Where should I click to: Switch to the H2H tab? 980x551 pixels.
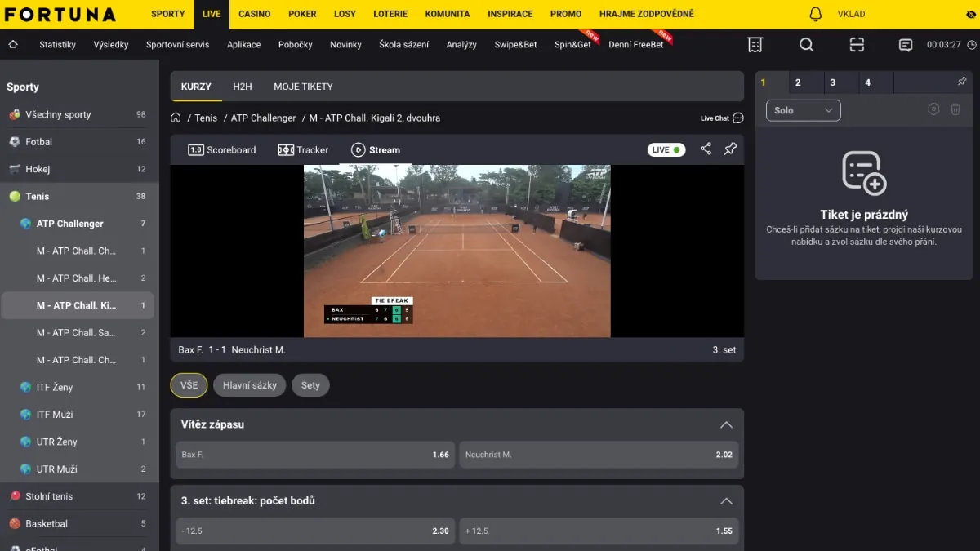(x=242, y=86)
